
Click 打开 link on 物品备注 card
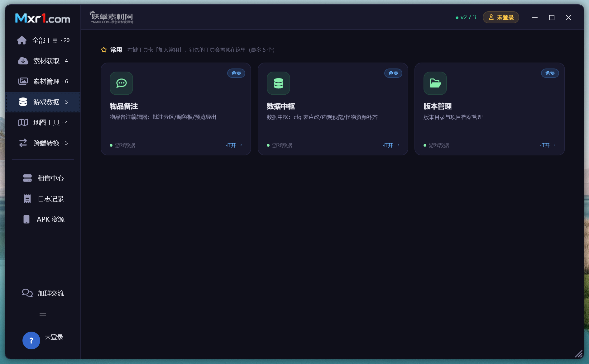tap(234, 145)
